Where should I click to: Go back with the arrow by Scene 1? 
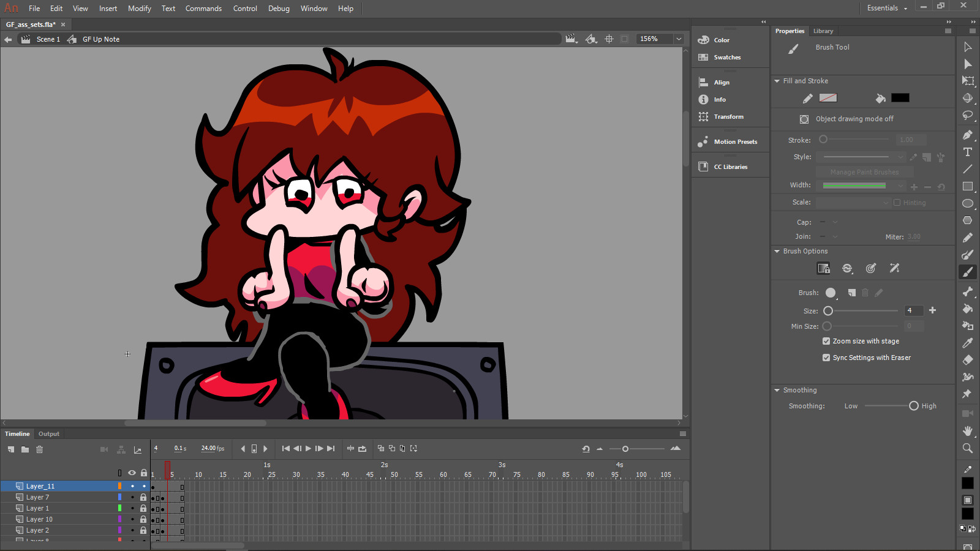pyautogui.click(x=8, y=39)
